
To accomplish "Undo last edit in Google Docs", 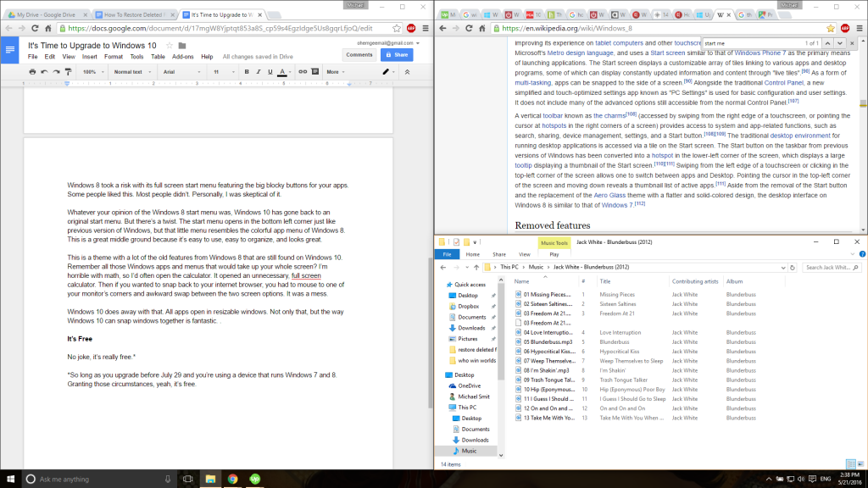I will tap(44, 72).
